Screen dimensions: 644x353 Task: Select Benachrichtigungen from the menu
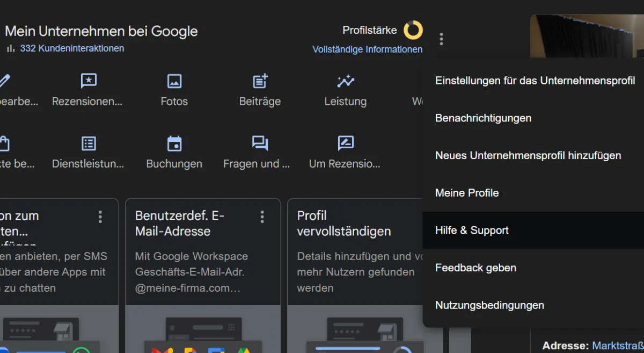533,118
